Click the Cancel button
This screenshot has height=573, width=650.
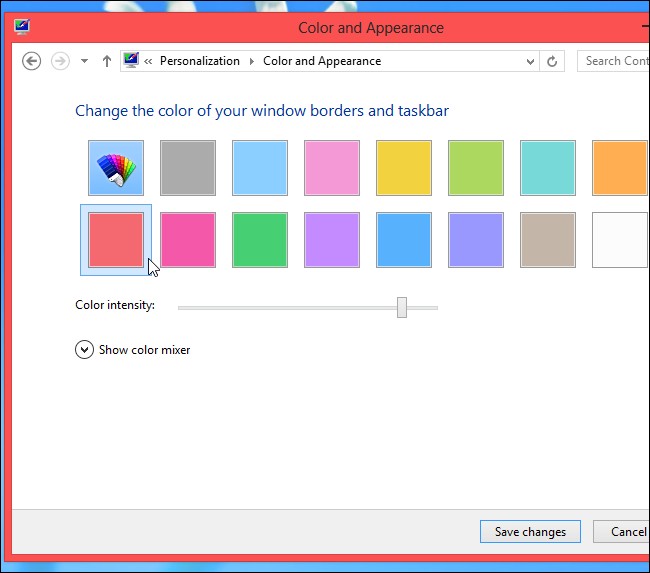pos(622,532)
